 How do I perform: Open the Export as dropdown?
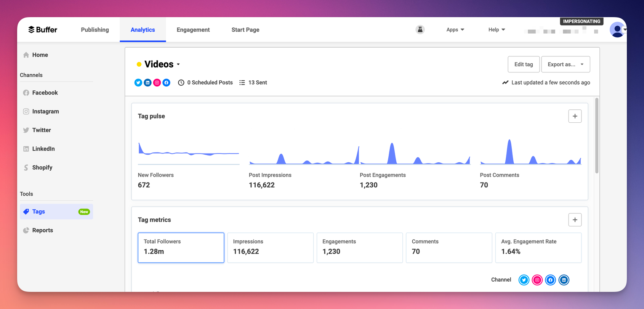pyautogui.click(x=566, y=64)
